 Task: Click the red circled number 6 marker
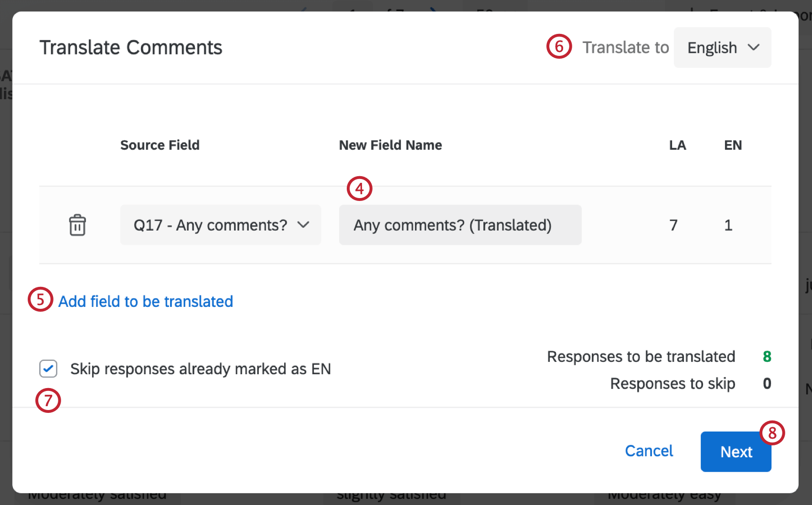tap(559, 46)
